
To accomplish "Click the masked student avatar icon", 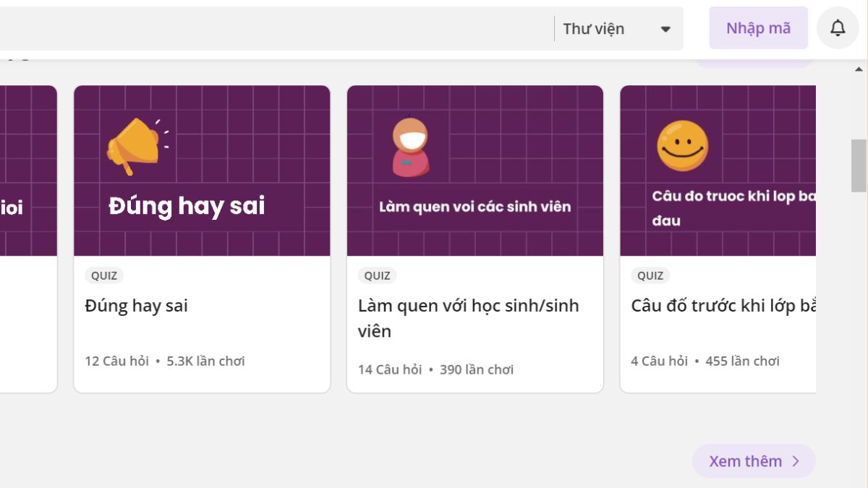I will point(410,147).
